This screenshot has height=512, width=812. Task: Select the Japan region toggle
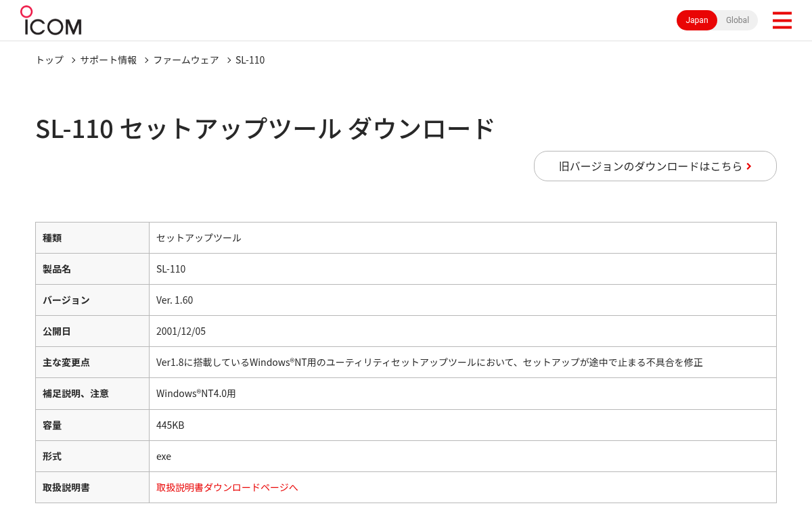point(697,20)
